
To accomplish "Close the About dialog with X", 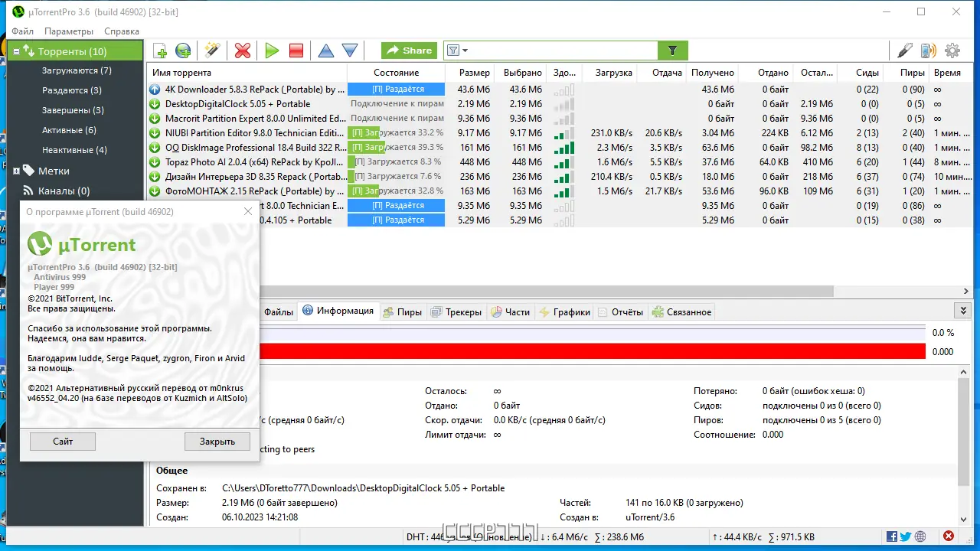I will [247, 212].
